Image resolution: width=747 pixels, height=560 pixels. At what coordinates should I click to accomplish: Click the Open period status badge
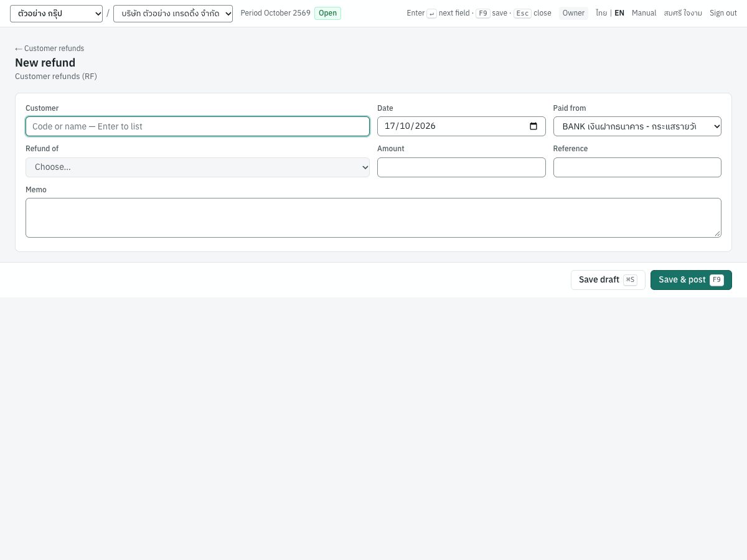[327, 13]
